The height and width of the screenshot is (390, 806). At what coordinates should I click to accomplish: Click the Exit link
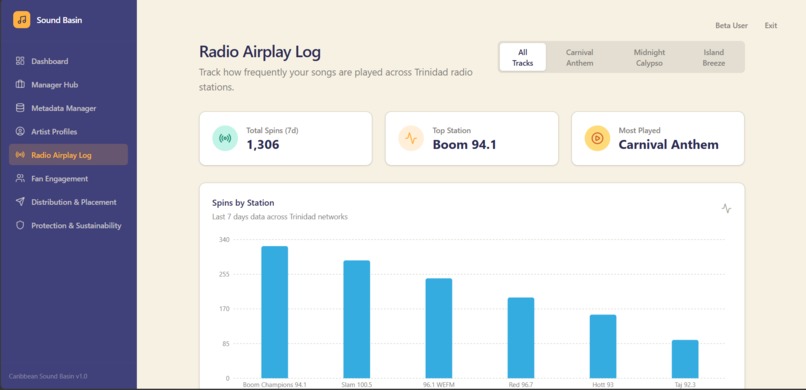tap(771, 25)
